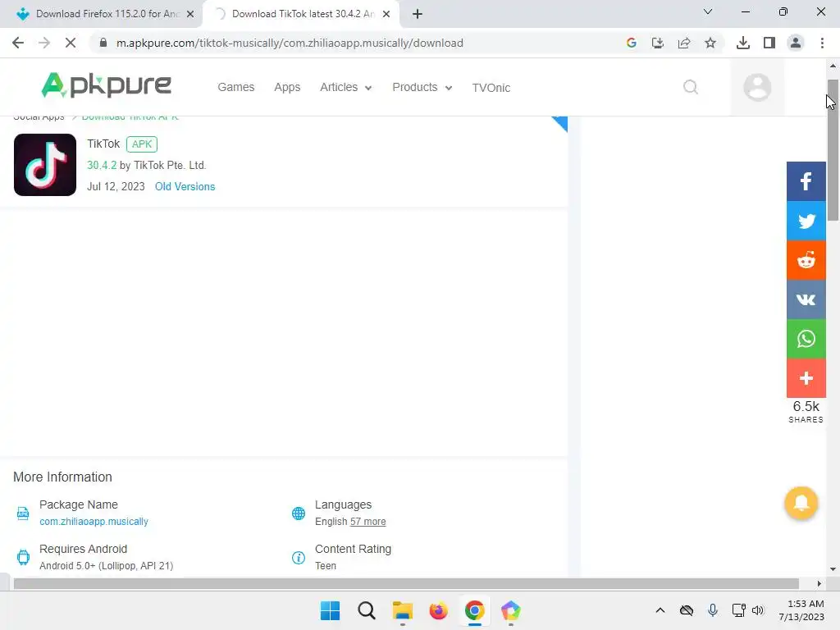Stop loading the page

point(71,43)
